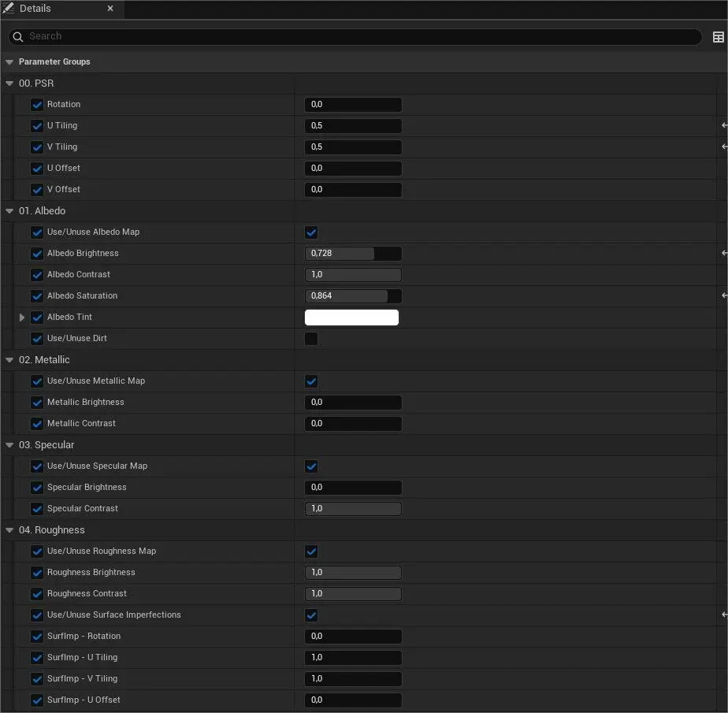The height and width of the screenshot is (713, 728).
Task: Edit the V Tiling value field
Action: tap(353, 147)
